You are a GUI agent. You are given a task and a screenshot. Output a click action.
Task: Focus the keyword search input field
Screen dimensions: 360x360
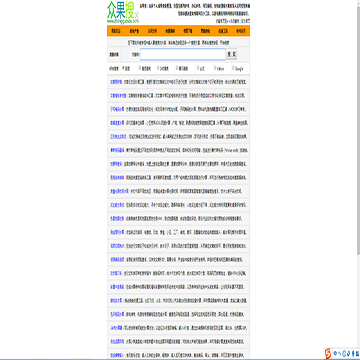183,54
